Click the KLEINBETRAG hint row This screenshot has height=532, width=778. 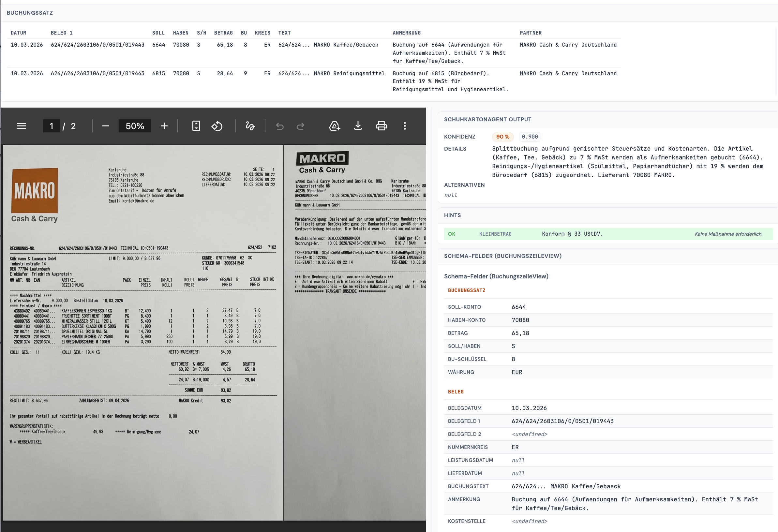[x=608, y=234]
